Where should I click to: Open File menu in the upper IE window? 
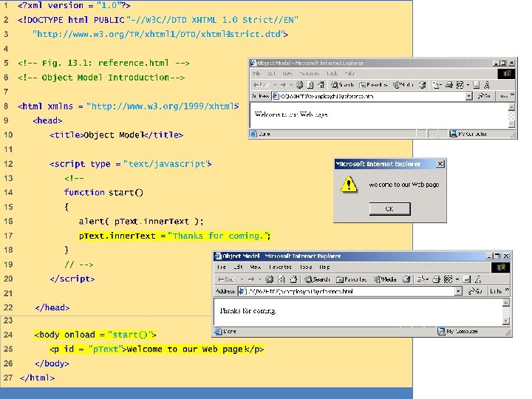pyautogui.click(x=256, y=73)
